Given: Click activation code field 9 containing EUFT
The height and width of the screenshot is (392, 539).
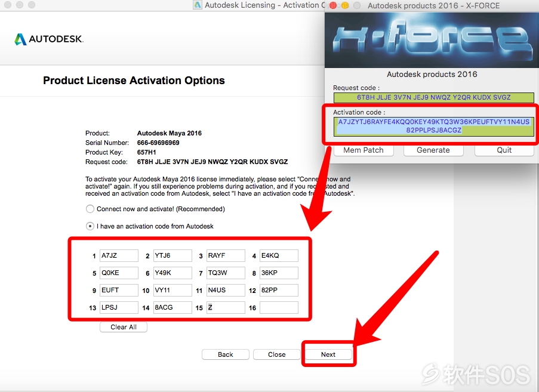Looking at the screenshot, I should click(119, 290).
